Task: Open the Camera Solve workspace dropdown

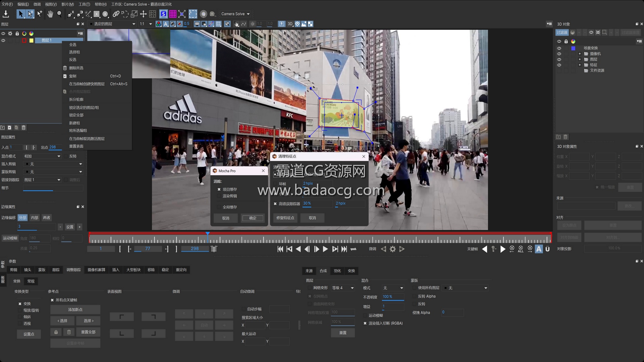Action: tap(235, 14)
